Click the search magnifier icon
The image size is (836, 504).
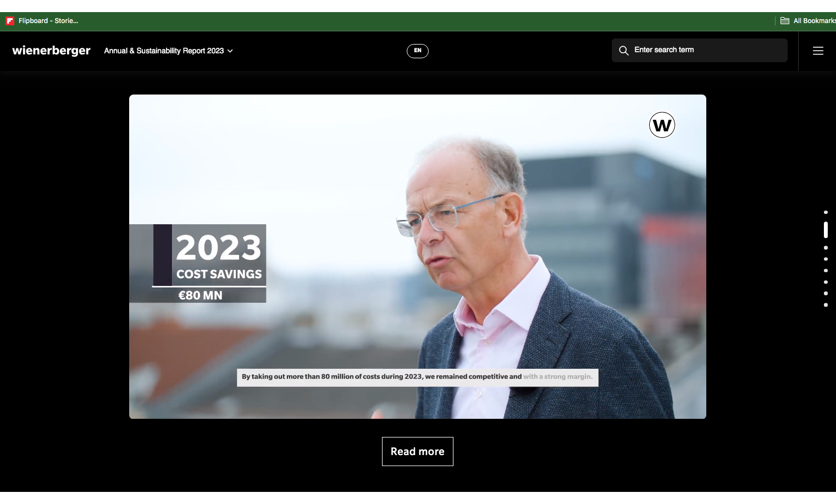[624, 51]
